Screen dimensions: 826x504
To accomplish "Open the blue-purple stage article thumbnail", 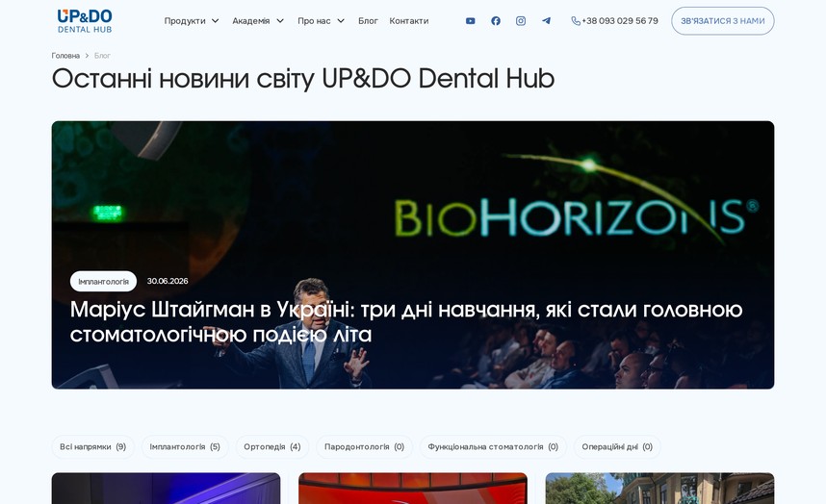I will (166, 489).
